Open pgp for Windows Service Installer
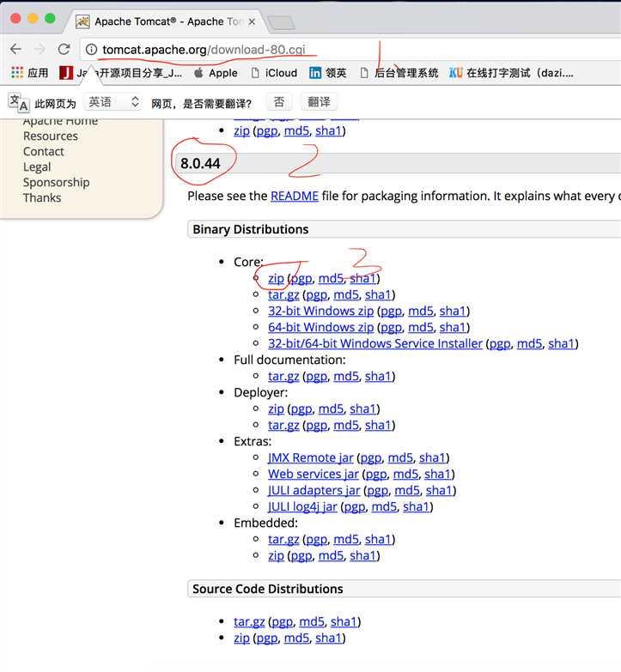 (x=500, y=343)
